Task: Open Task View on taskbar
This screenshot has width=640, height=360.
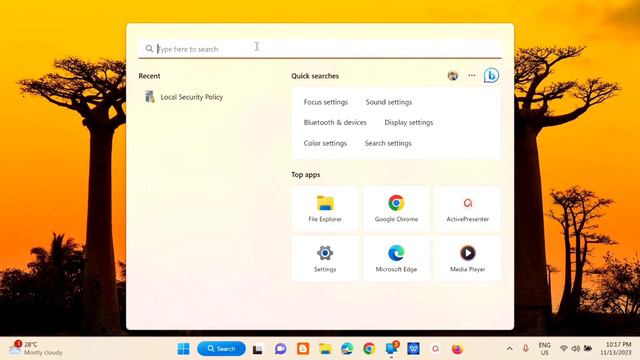Action: [x=258, y=349]
